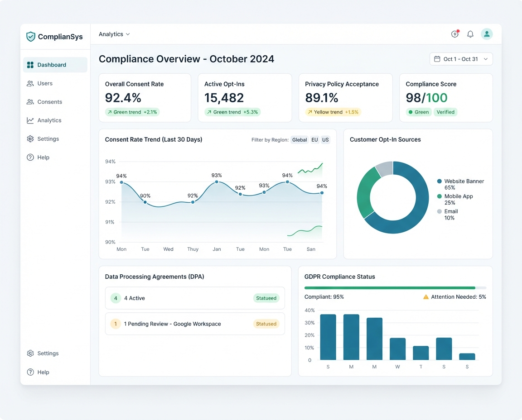Click the upper Settings gear icon

30,138
